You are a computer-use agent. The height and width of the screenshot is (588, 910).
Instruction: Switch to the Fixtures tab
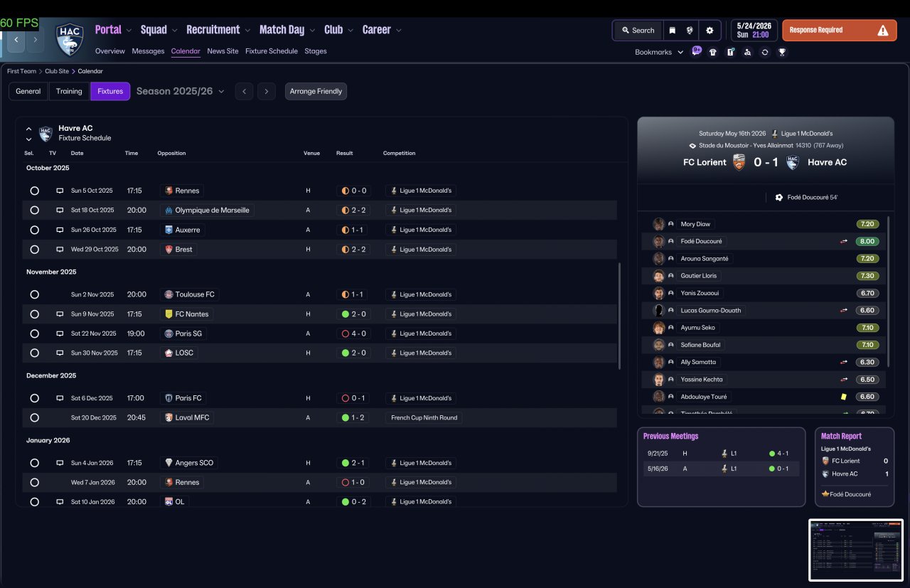(x=110, y=91)
